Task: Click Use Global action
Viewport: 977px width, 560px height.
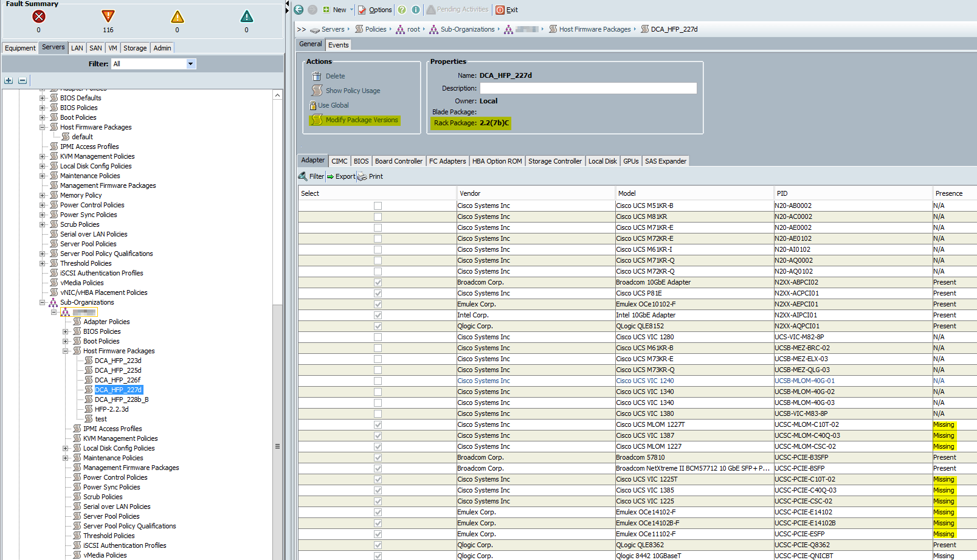Action: (333, 105)
